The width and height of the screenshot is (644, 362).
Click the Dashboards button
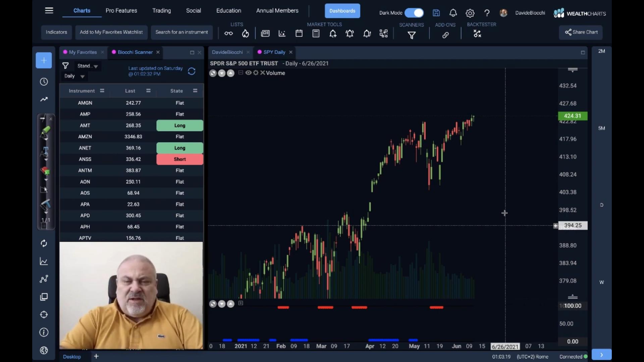342,11
